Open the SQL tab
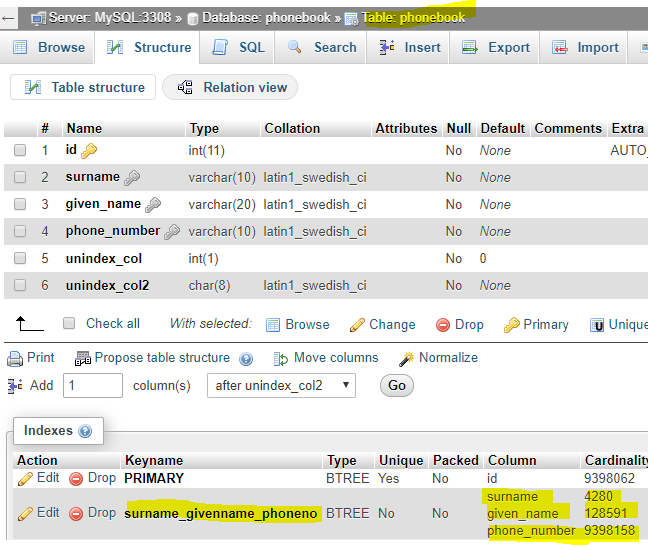Image resolution: width=648 pixels, height=545 pixels. (239, 47)
